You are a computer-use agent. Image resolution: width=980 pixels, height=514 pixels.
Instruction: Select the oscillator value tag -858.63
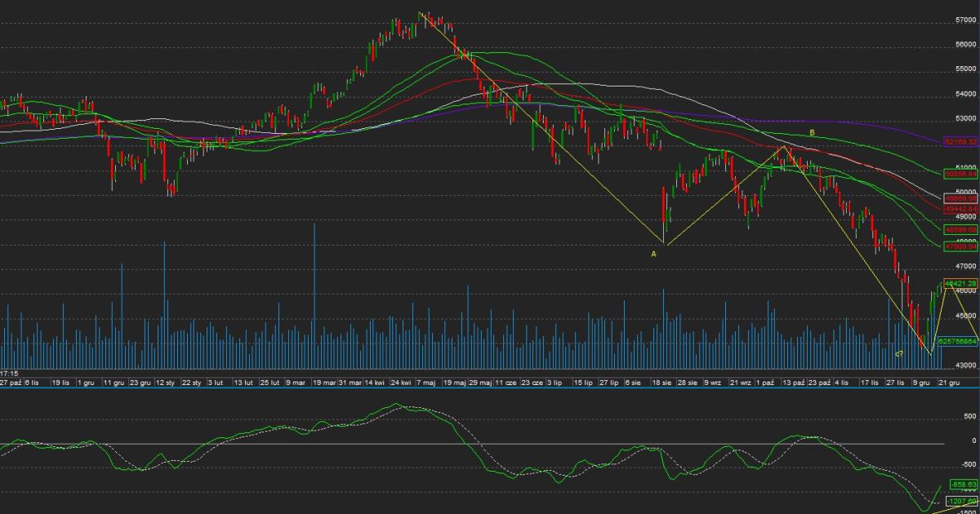[x=964, y=484]
